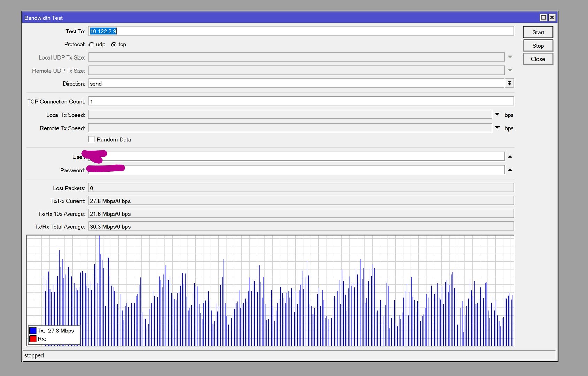Open the Remote UDP Tx Size dropdown arrow
This screenshot has width=588, height=376.
pyautogui.click(x=510, y=70)
